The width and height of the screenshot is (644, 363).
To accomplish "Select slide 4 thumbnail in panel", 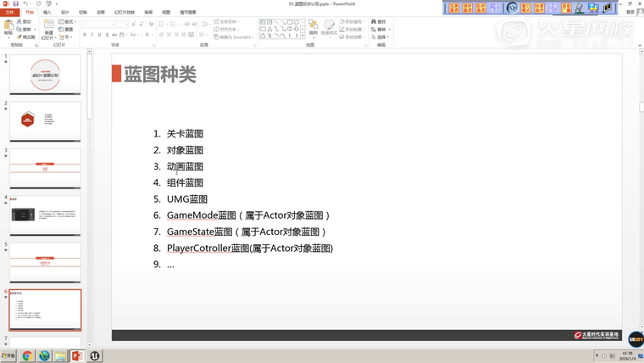I will coord(45,215).
